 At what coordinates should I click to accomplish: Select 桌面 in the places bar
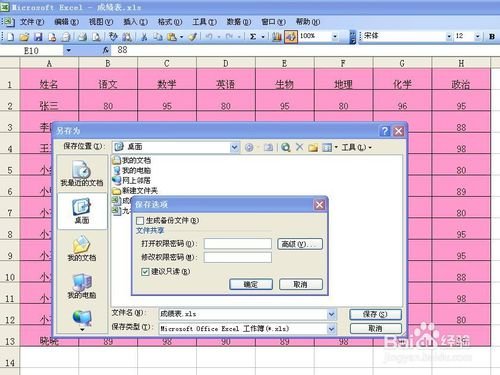82,211
